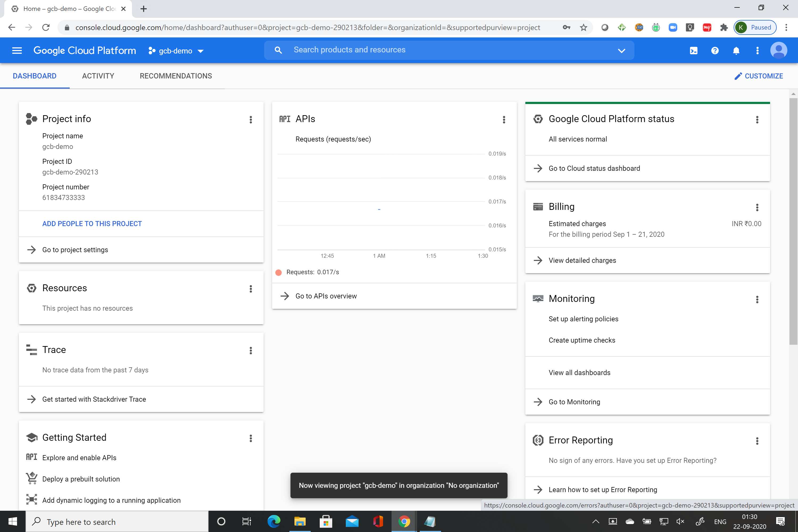Switch to the Activity tab
This screenshot has width=798, height=532.
[98, 76]
